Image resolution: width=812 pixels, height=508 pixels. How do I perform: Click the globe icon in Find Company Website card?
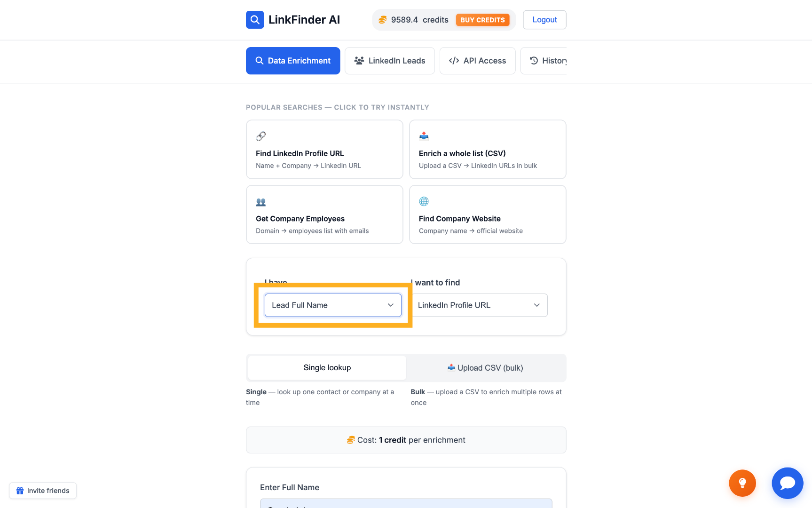coord(424,201)
